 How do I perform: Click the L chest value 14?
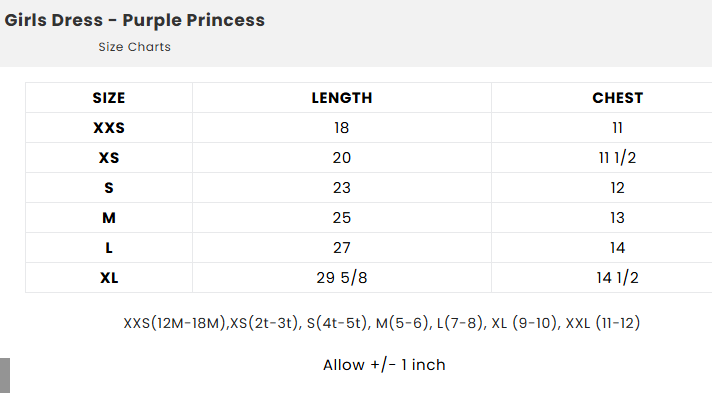(618, 248)
